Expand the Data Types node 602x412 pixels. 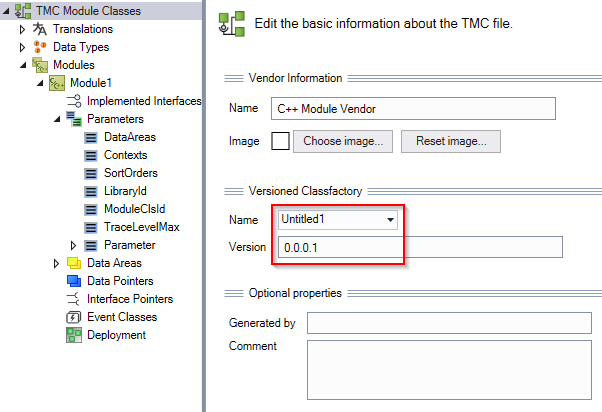click(22, 47)
